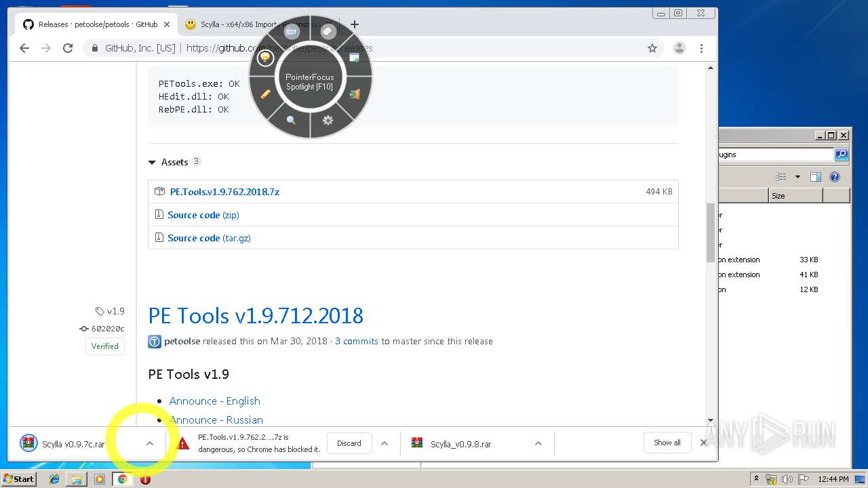Open Announce - English link
Screen dimensions: 868x488
pos(215,401)
